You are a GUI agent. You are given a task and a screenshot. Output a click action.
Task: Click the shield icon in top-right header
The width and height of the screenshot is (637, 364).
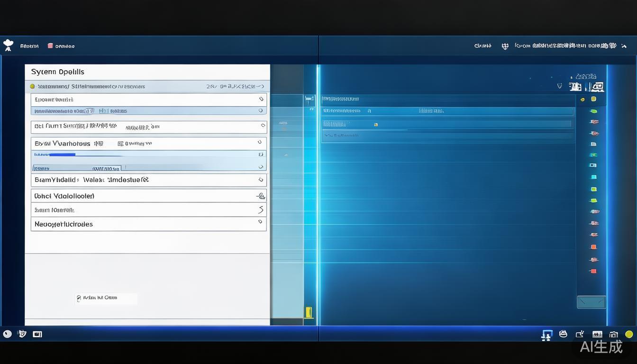tap(505, 46)
